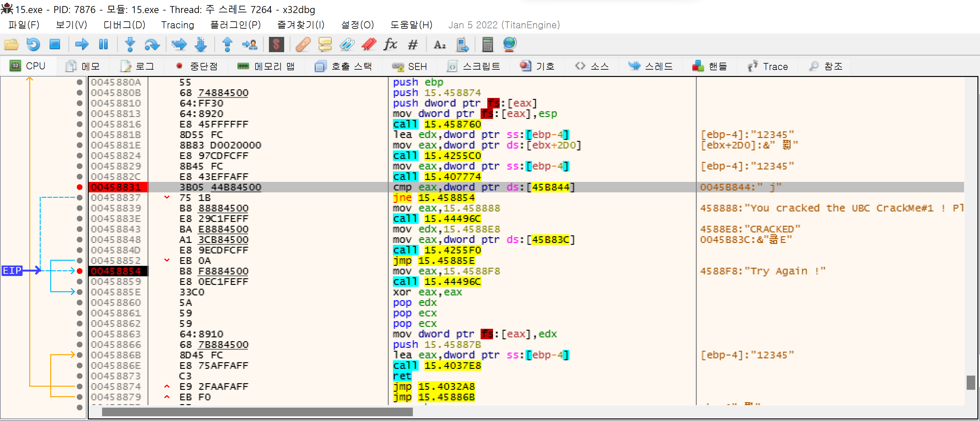Click the Stop debugging square icon

(55, 45)
